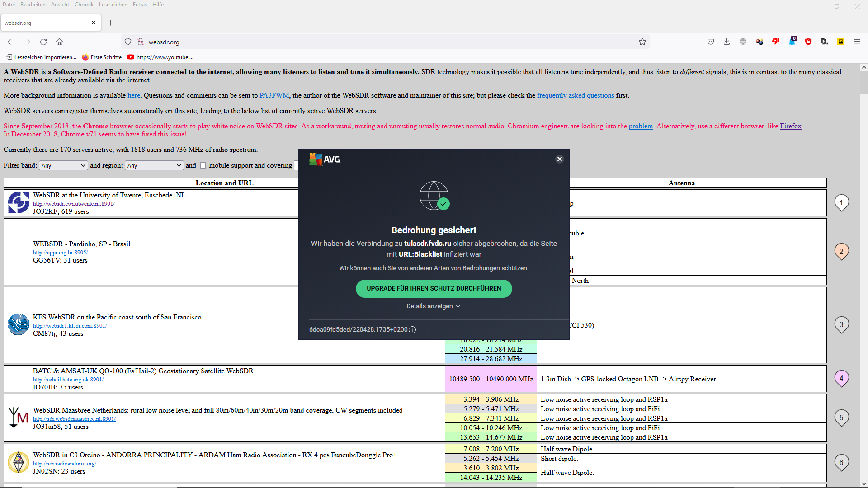Click the PA3FWM author link

click(x=274, y=95)
